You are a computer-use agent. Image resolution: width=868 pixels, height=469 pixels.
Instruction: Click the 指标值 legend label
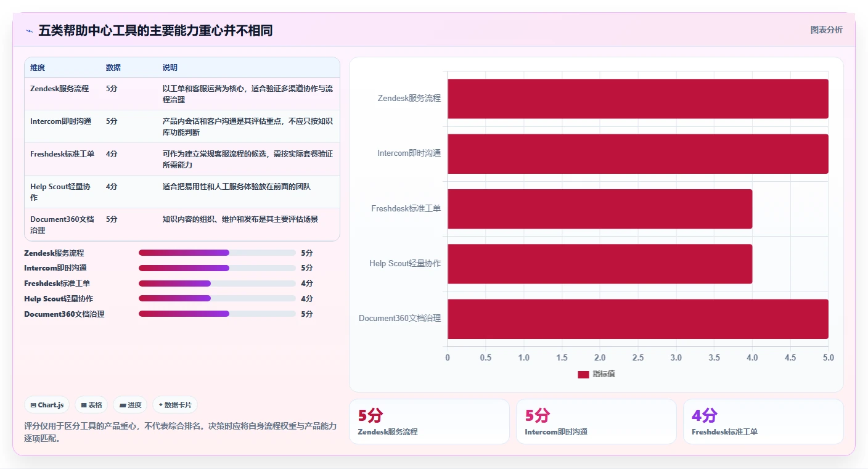tap(604, 374)
